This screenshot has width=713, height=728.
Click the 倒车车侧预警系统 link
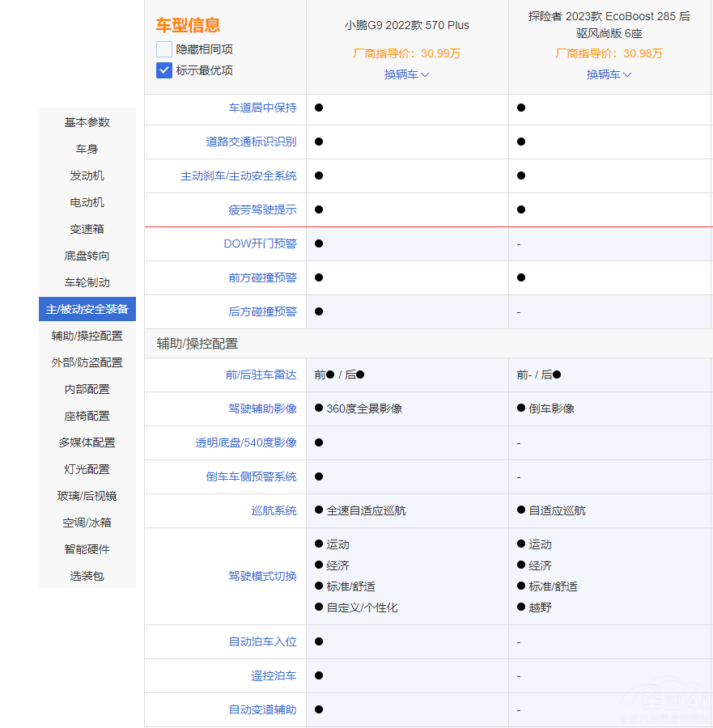tap(251, 476)
